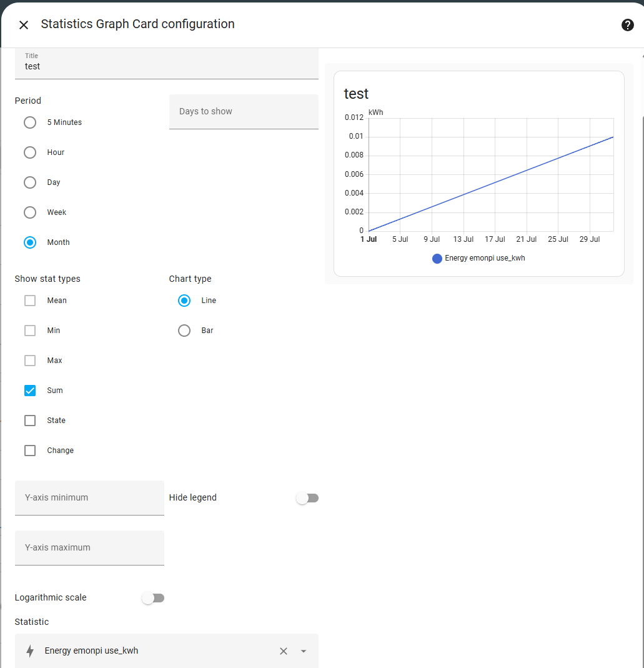Expand the Statistic entity dropdown
The width and height of the screenshot is (644, 668).
point(304,651)
